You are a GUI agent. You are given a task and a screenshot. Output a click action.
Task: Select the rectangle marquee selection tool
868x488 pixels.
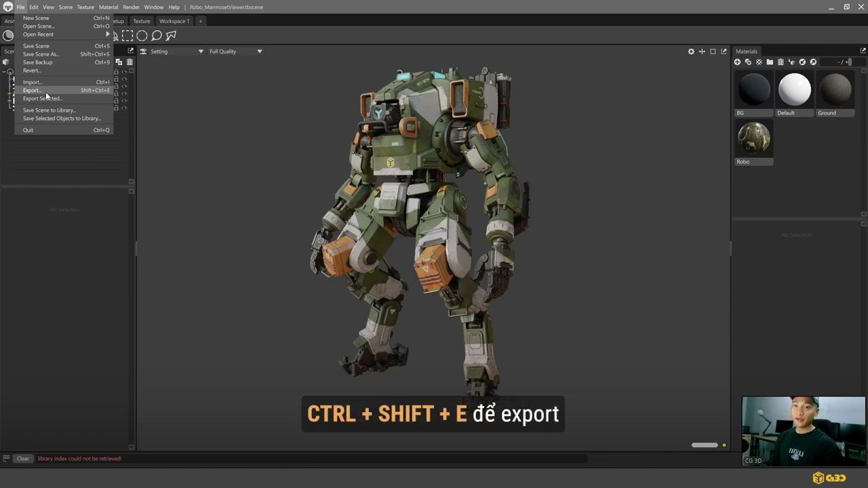click(x=127, y=36)
